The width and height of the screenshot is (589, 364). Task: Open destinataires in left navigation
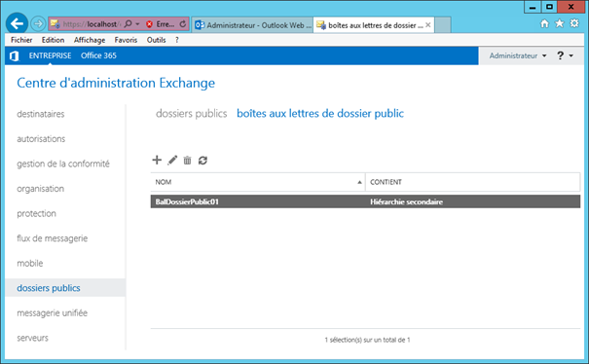pyautogui.click(x=41, y=114)
